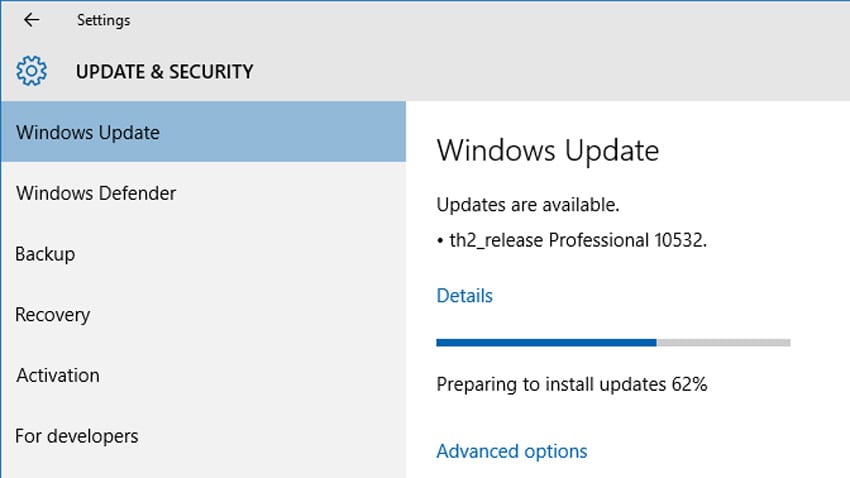
Task: Open the Details link for updates
Action: point(464,296)
